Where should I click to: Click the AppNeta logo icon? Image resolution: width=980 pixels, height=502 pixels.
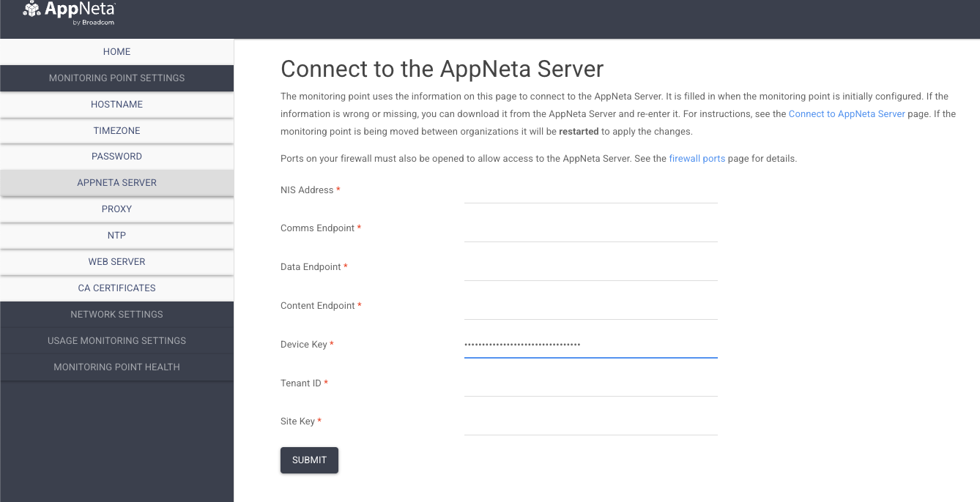(x=31, y=10)
